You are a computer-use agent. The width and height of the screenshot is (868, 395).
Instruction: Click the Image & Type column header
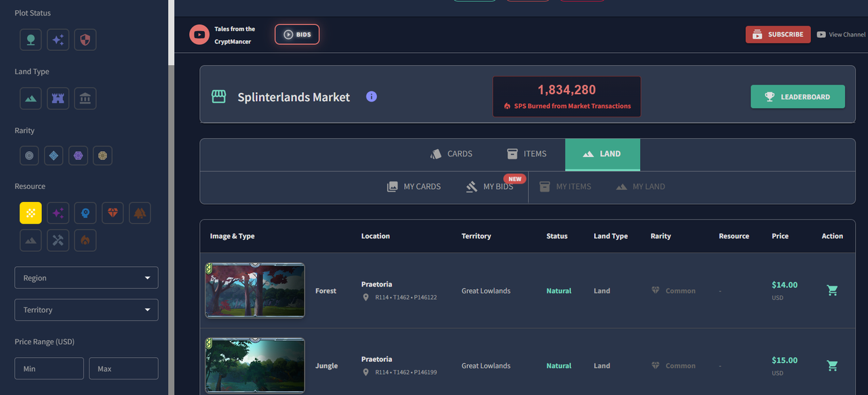(232, 236)
